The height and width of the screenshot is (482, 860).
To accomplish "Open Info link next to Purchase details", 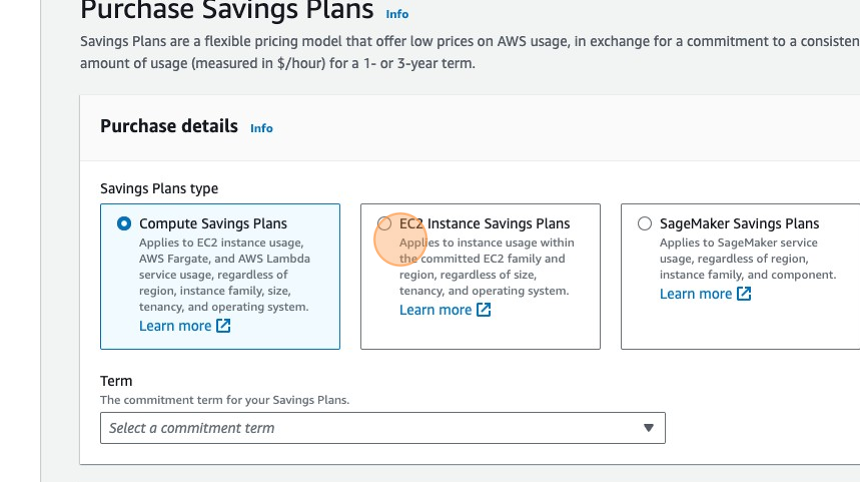I will pyautogui.click(x=261, y=128).
